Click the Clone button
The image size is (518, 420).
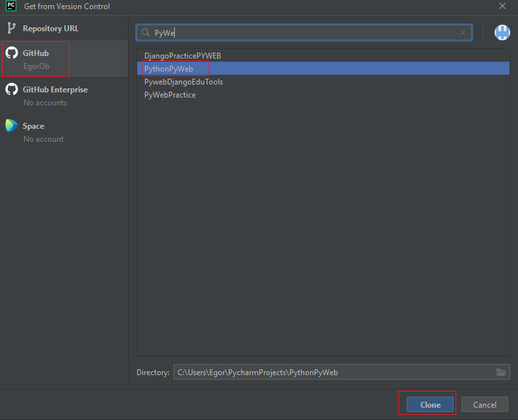(x=430, y=404)
